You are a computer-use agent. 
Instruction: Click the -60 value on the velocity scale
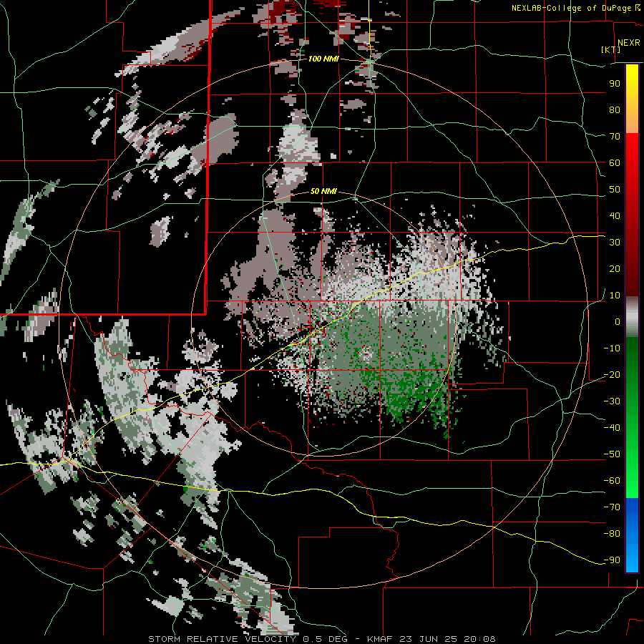coord(612,481)
